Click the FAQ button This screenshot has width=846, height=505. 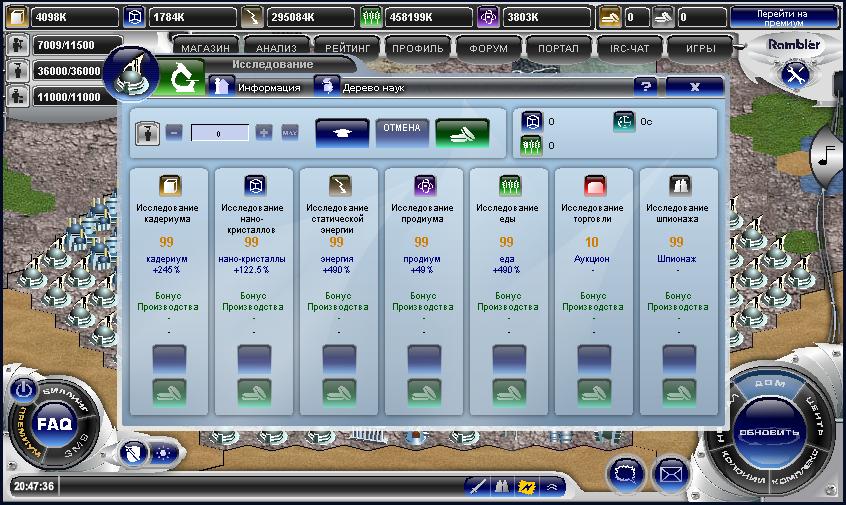(x=54, y=424)
